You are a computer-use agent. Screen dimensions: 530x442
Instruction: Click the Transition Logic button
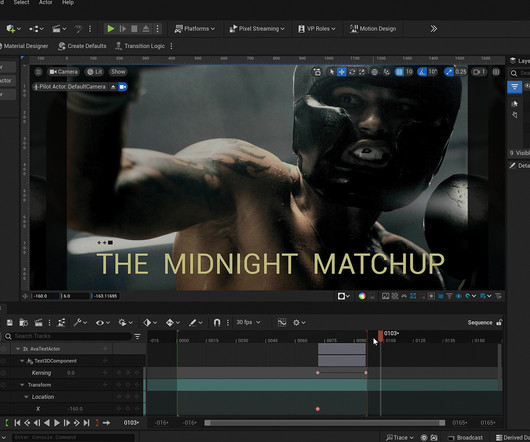pos(140,46)
